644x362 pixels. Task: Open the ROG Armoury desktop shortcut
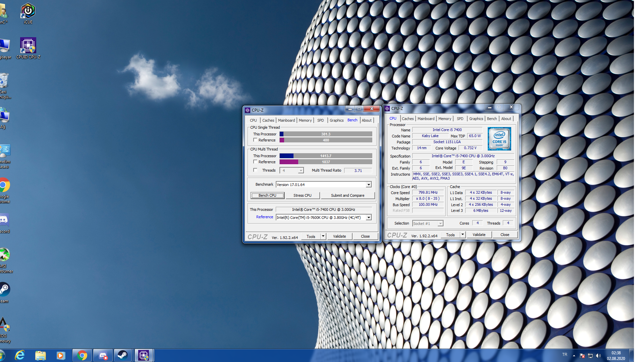[5, 330]
